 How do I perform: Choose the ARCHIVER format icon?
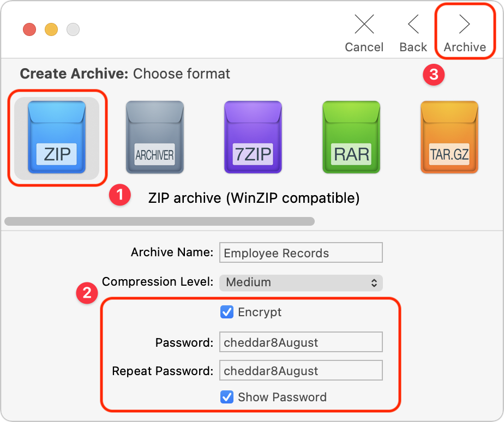click(x=154, y=137)
